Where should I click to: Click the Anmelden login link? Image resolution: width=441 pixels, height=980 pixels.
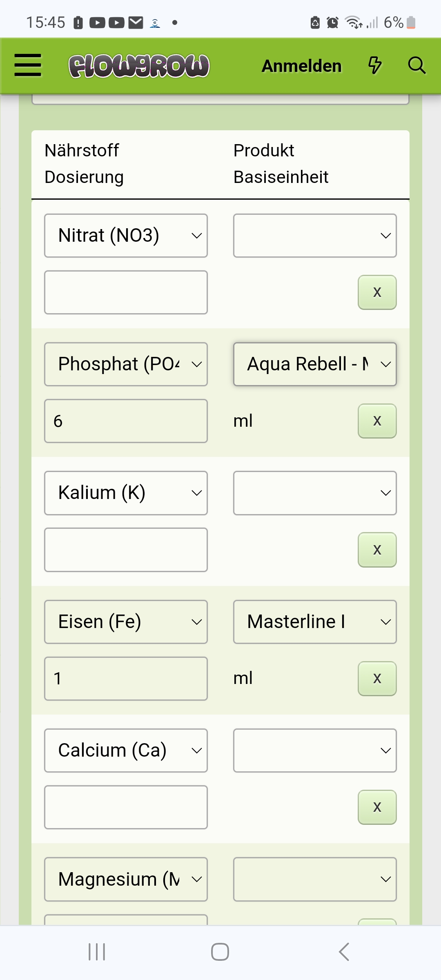point(301,66)
